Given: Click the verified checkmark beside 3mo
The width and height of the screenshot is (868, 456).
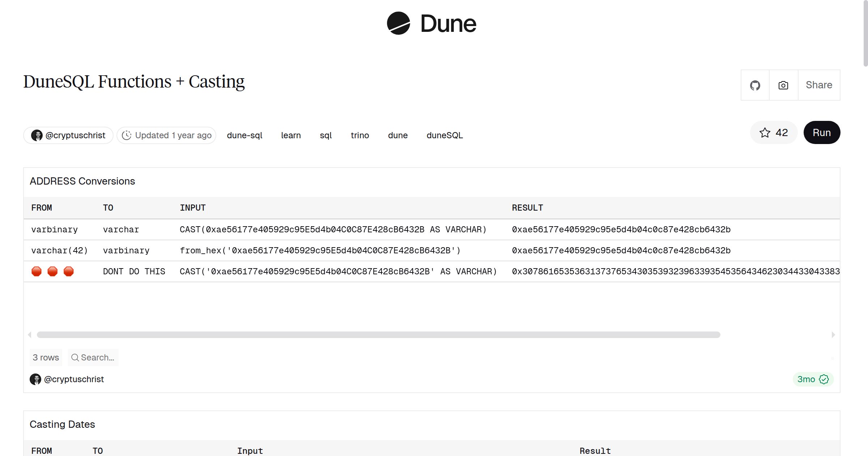Looking at the screenshot, I should pos(824,379).
